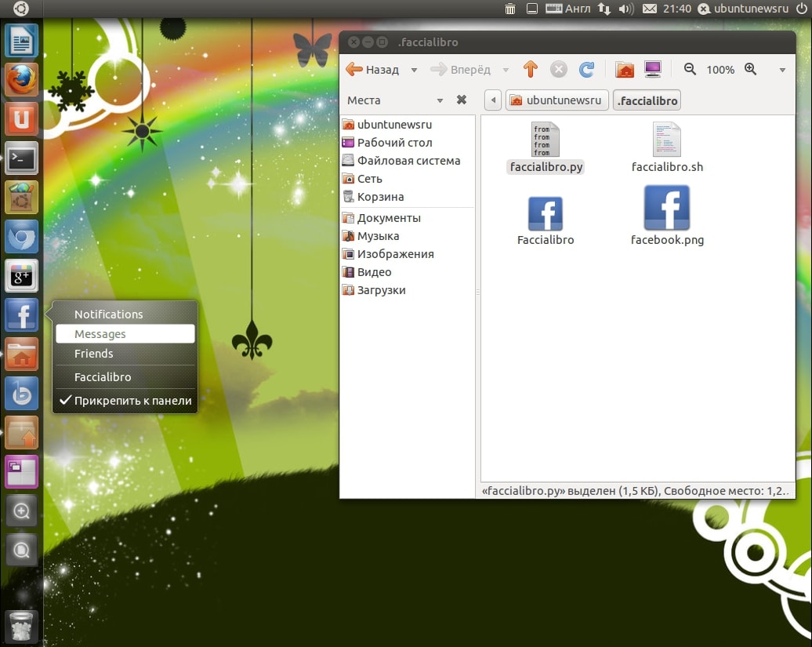This screenshot has height=647, width=812.
Task: Open Рабочий стол in sidebar
Action: click(x=408, y=143)
